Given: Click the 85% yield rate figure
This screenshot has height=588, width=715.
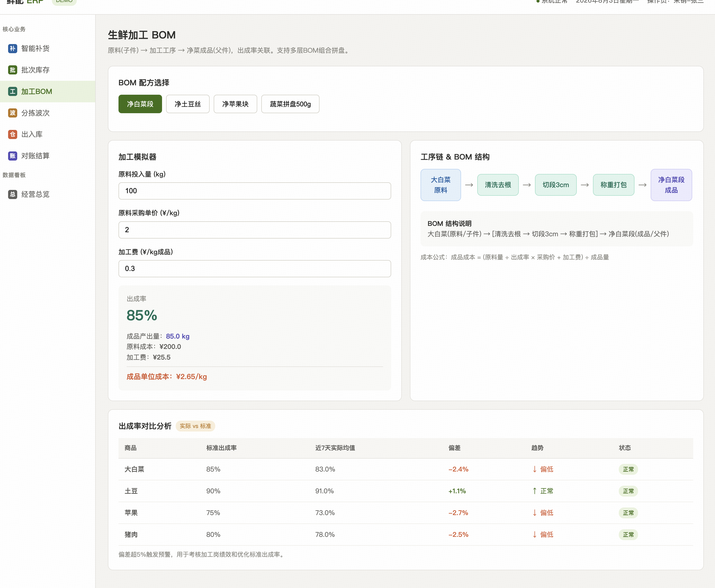Looking at the screenshot, I should 142,316.
